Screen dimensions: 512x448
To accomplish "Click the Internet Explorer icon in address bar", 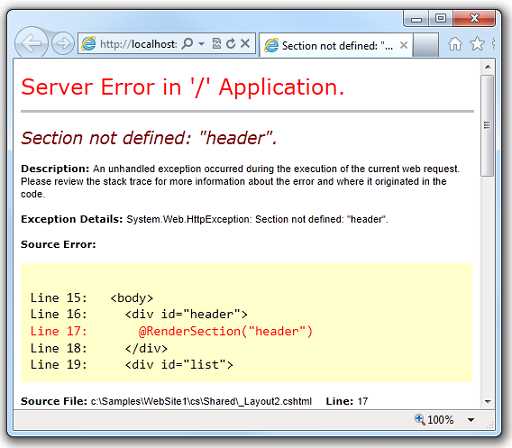I will 89,43.
